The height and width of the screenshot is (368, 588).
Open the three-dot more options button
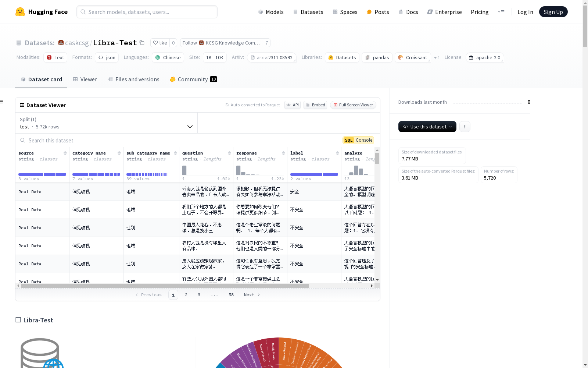[x=465, y=127]
